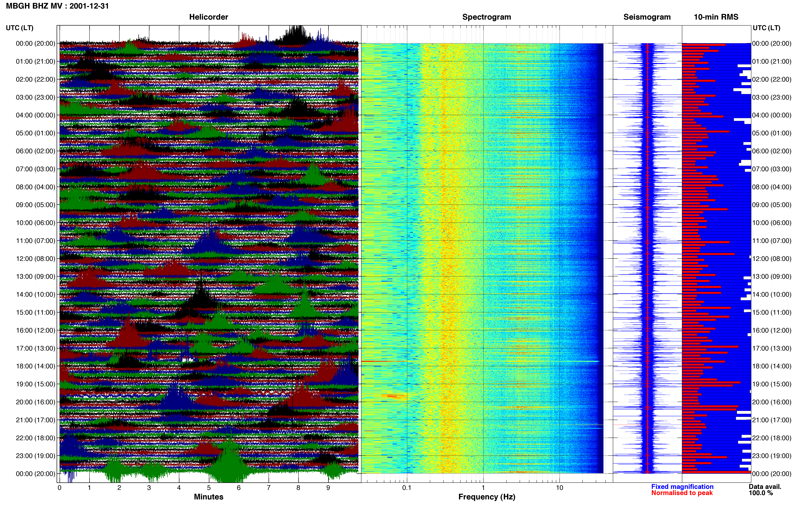Click the minute '5' tick under Helicorder
This screenshot has width=812, height=508.
coord(209,488)
